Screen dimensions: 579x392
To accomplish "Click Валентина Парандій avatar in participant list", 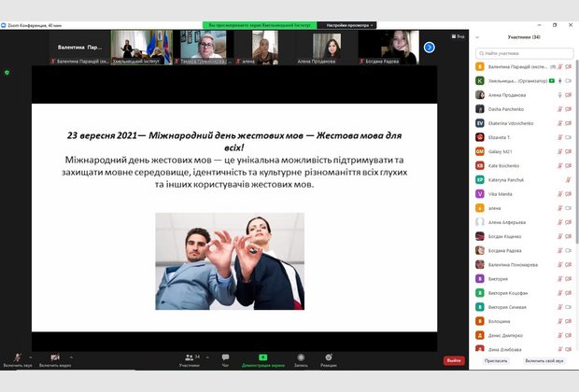I will [480, 67].
